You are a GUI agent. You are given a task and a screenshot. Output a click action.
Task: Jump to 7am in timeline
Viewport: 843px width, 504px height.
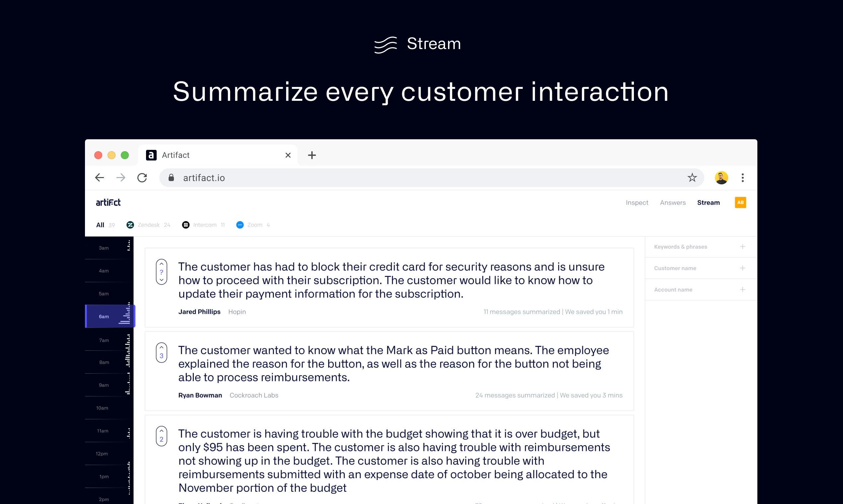tap(104, 340)
